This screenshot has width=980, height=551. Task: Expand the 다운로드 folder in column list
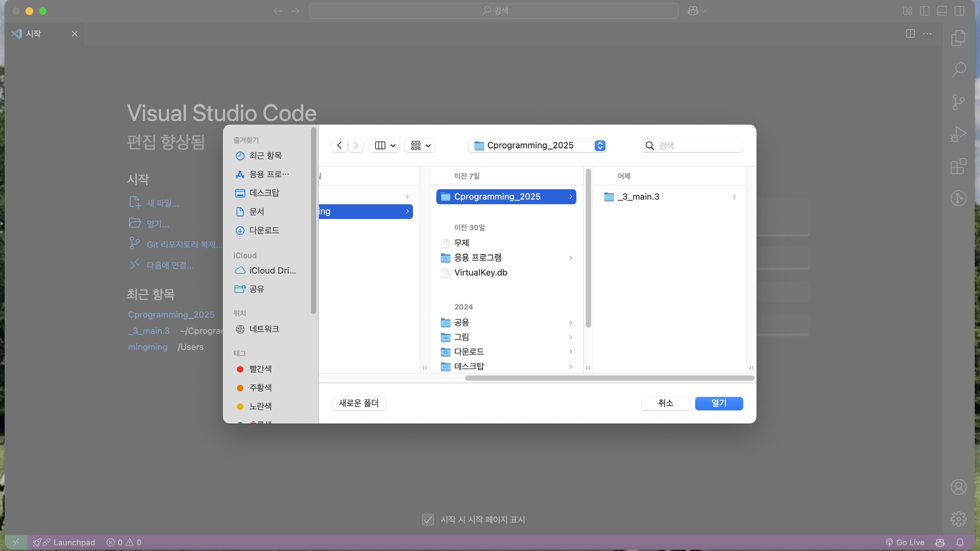tap(571, 352)
